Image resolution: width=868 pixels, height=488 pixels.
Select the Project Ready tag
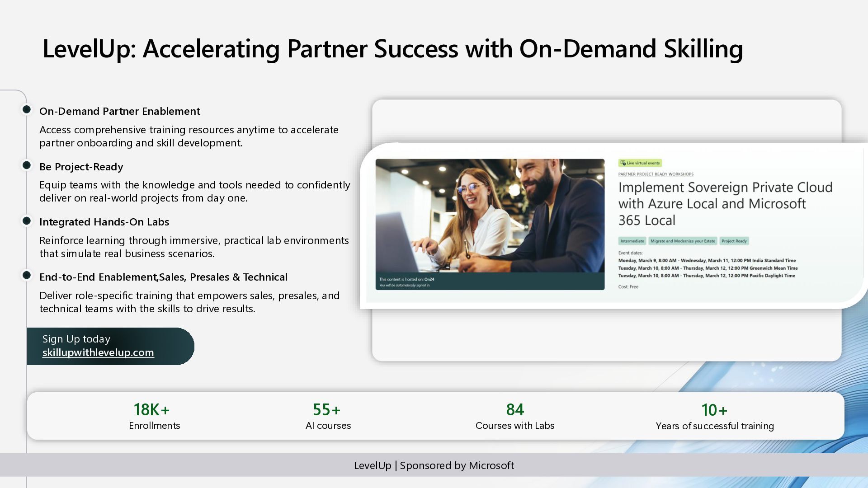point(734,241)
